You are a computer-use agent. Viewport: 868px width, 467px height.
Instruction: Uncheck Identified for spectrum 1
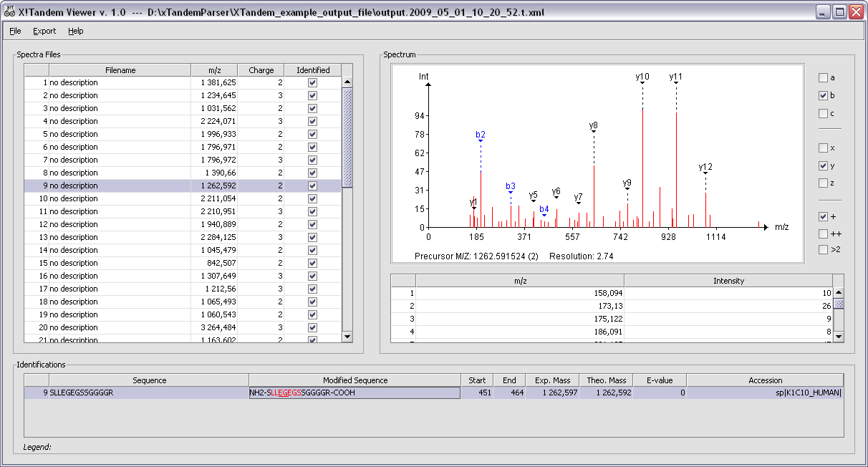pyautogui.click(x=312, y=82)
